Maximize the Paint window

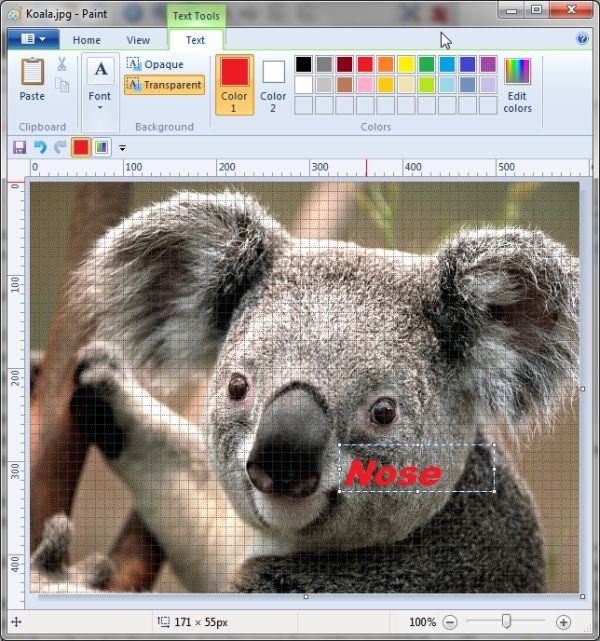(x=537, y=9)
